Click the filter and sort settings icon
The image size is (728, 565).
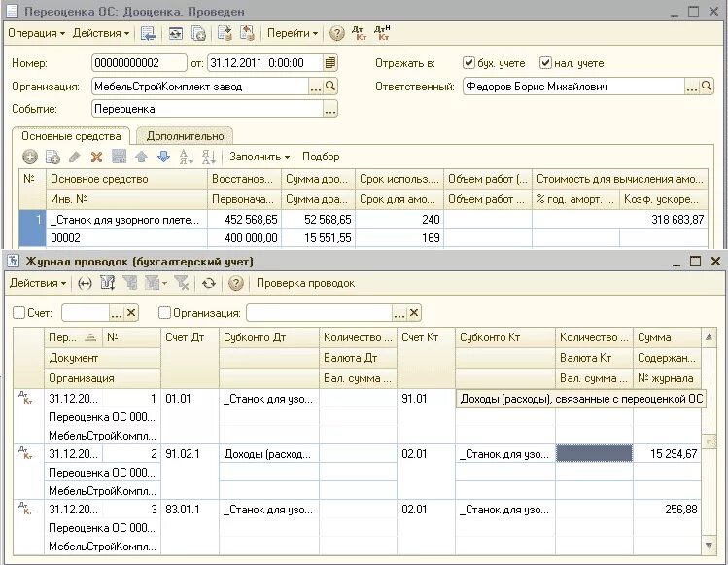click(108, 283)
